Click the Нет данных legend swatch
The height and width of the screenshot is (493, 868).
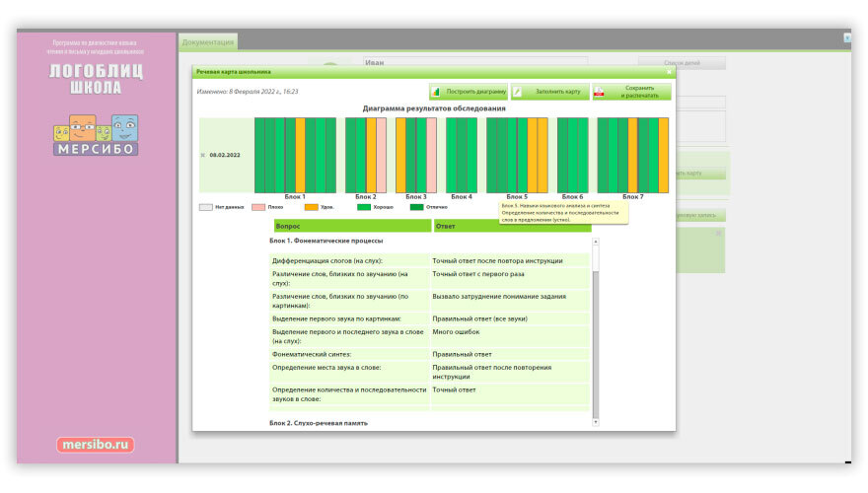[x=205, y=207]
